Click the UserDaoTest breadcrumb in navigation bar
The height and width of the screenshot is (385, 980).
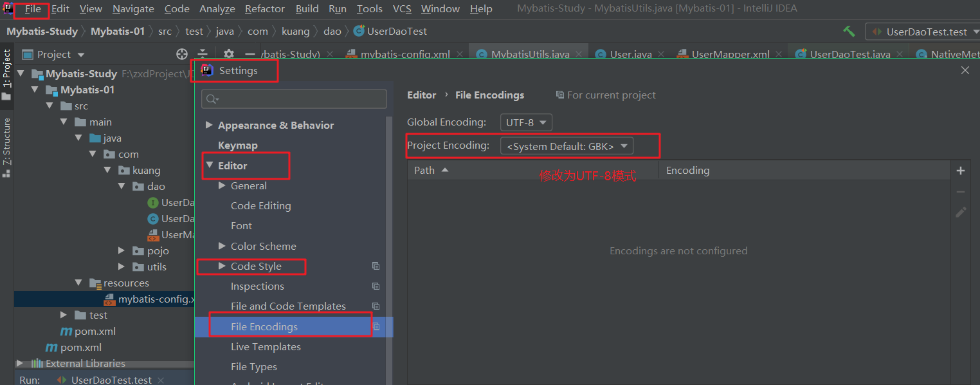[390, 31]
